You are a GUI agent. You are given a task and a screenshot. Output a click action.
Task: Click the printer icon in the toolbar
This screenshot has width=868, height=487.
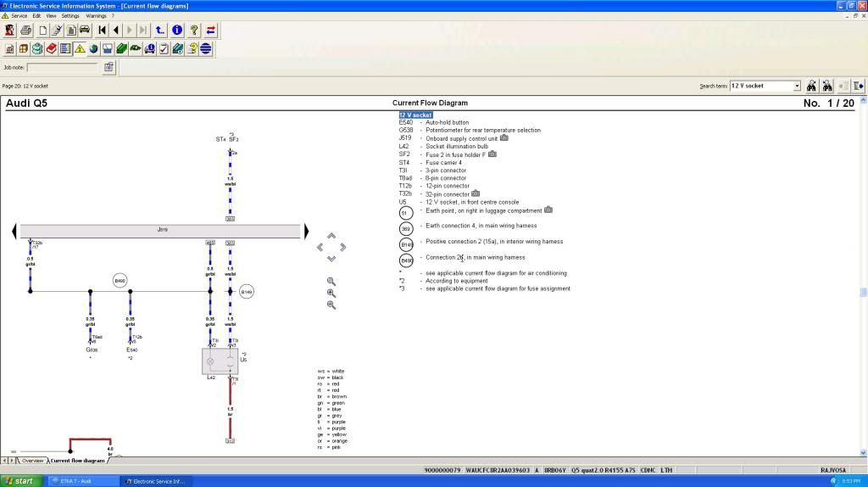tap(25, 31)
